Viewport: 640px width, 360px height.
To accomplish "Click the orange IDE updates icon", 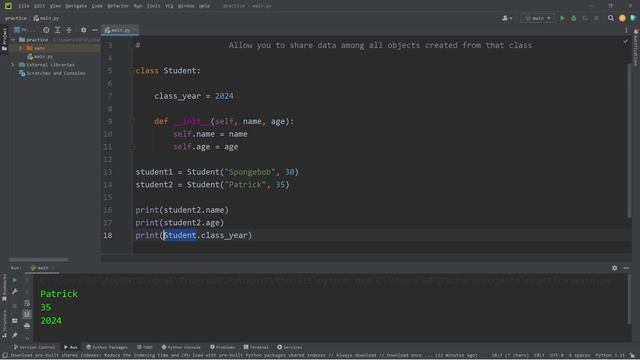I will click(622, 18).
